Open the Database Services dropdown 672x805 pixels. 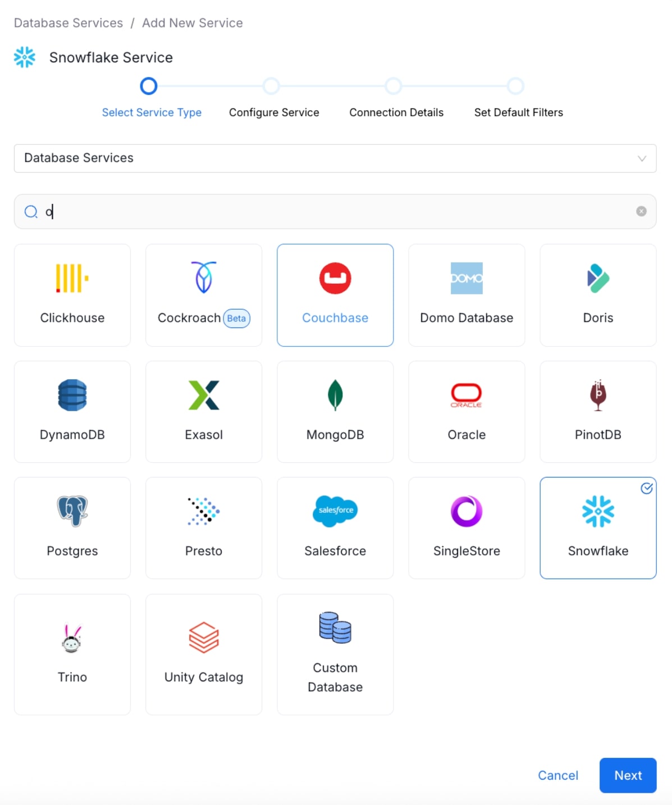tap(335, 158)
